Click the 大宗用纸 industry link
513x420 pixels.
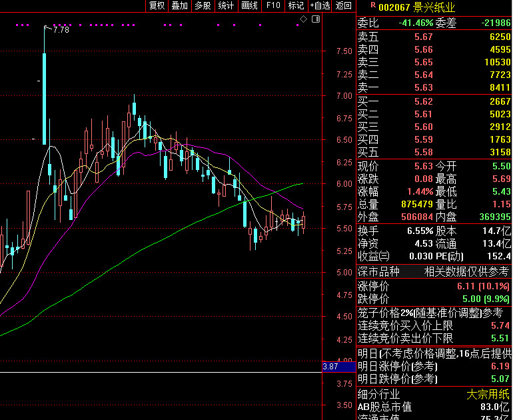pyautogui.click(x=488, y=394)
